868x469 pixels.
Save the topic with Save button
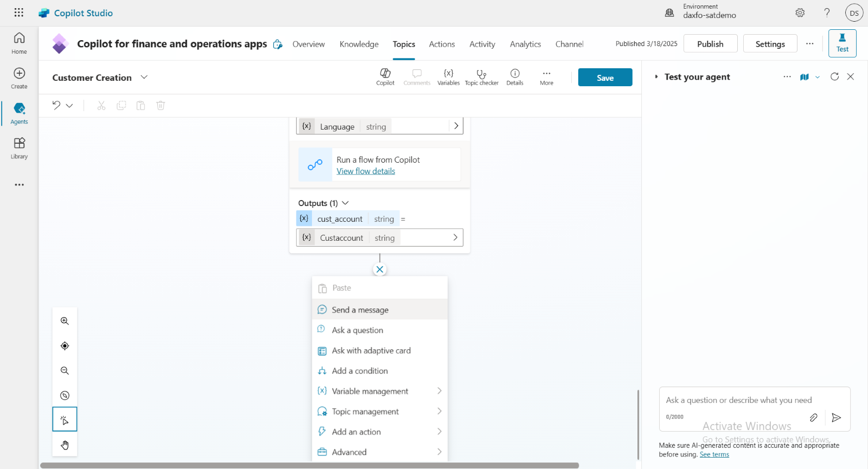tap(605, 78)
